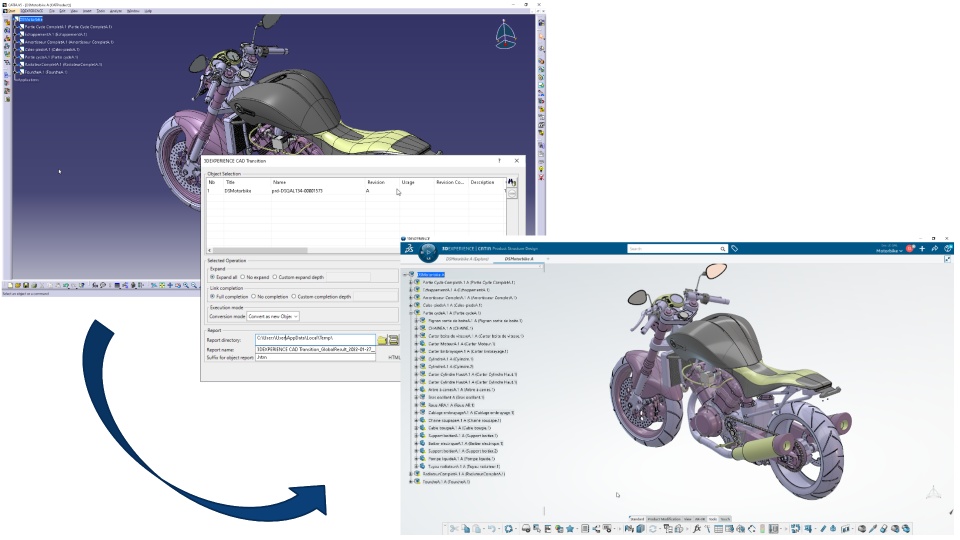Expand the Cales-pieds node in 3DEXPERIENCE tree
This screenshot has width=960, height=540.
(410, 306)
